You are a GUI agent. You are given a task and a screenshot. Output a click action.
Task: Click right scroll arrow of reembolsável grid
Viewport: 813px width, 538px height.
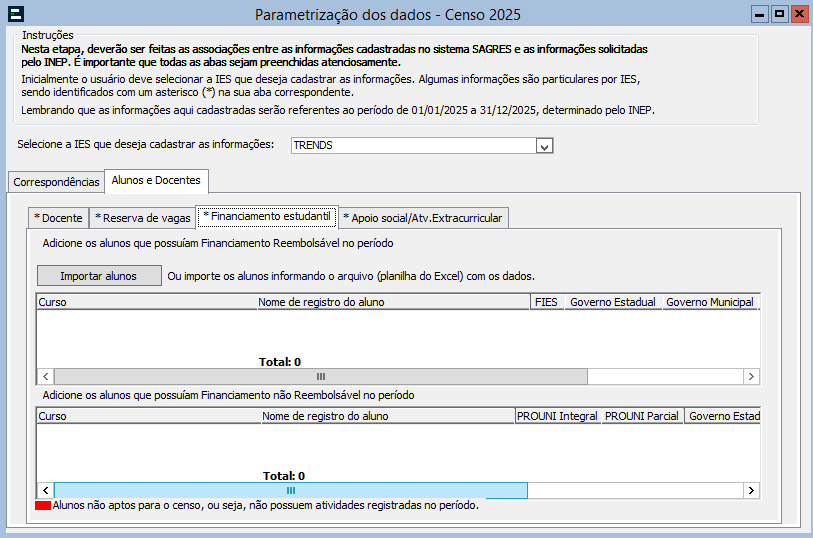(x=751, y=377)
